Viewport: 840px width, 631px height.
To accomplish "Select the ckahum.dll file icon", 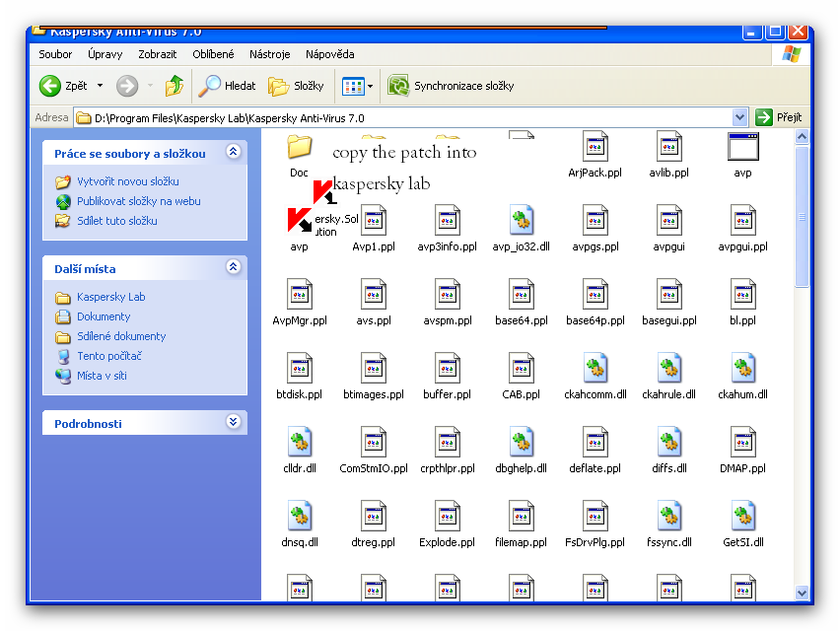I will [743, 368].
